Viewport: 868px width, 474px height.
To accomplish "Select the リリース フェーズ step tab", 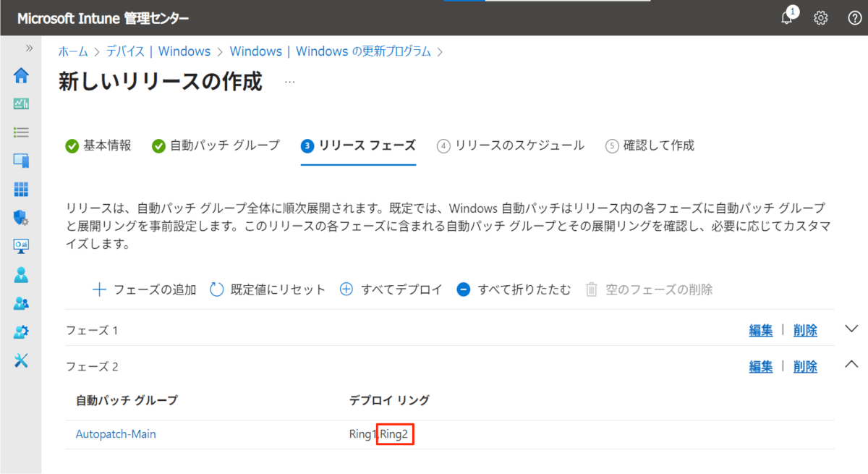I will click(358, 145).
